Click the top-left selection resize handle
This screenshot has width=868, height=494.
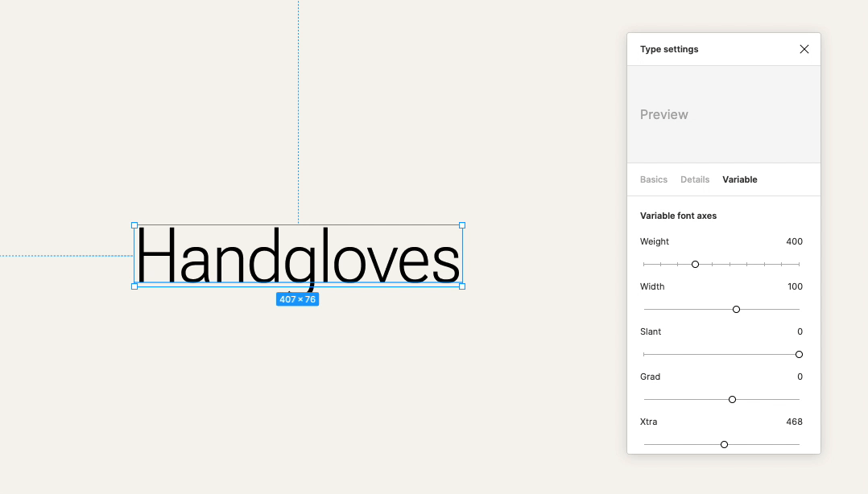click(134, 225)
